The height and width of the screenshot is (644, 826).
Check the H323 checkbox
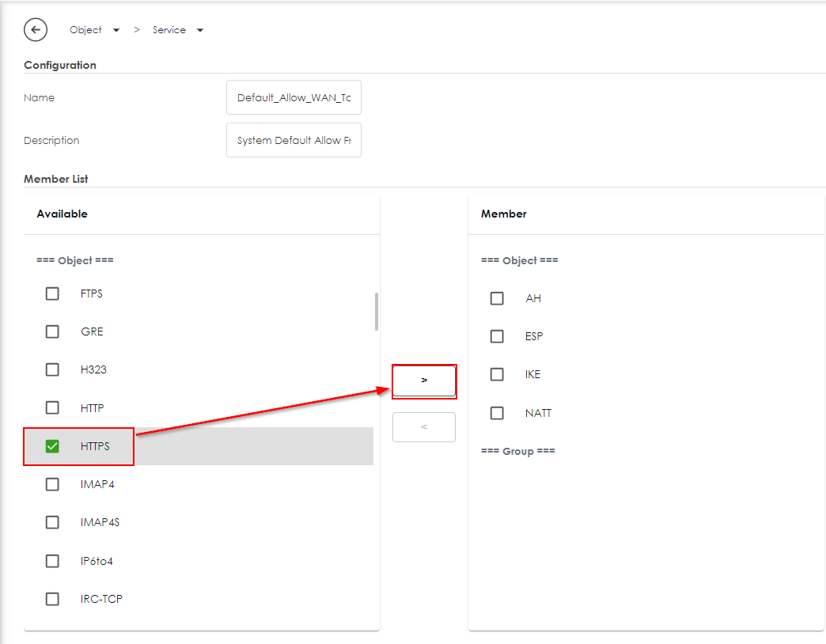click(52, 369)
